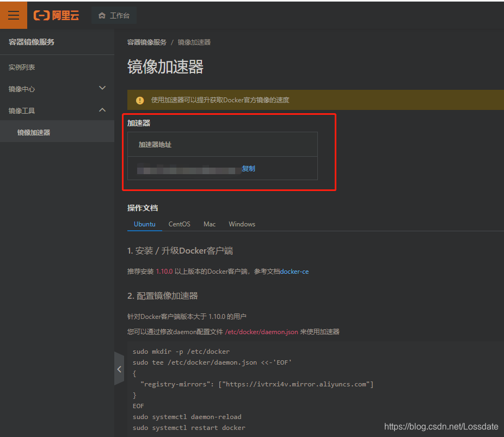
Task: Collapse the 镜像工具 menu chevron
Action: coord(102,110)
